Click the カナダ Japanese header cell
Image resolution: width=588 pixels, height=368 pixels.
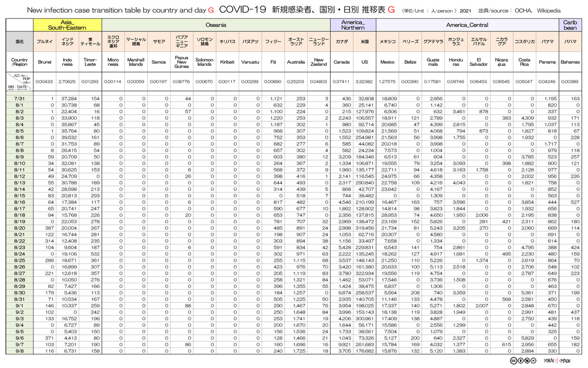pyautogui.click(x=342, y=42)
